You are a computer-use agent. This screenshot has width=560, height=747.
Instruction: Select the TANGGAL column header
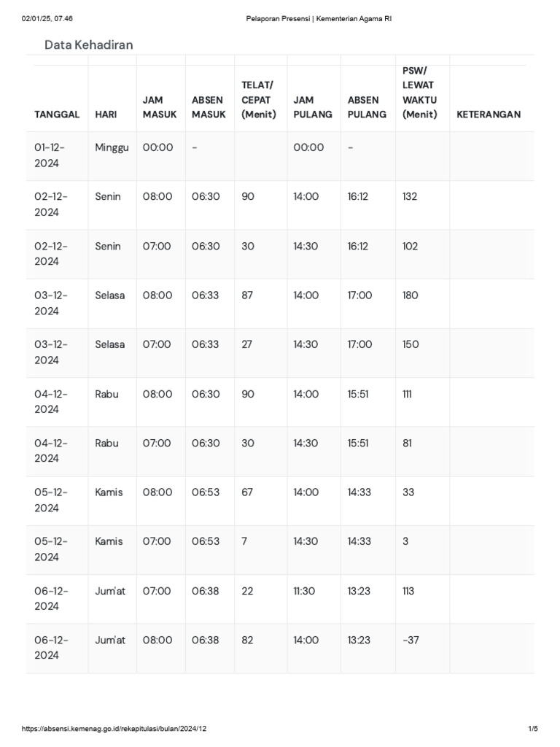tap(57, 115)
